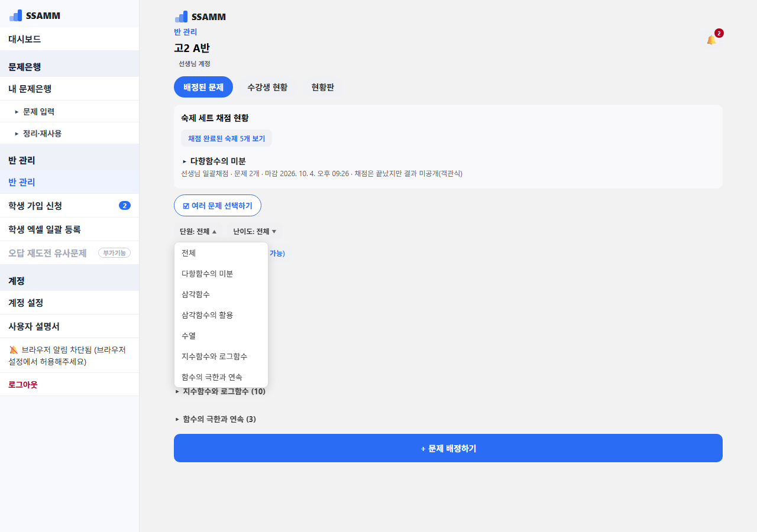Click the 학생 가입 신청 count badge
Image resolution: width=757 pixels, height=532 pixels.
coord(125,206)
